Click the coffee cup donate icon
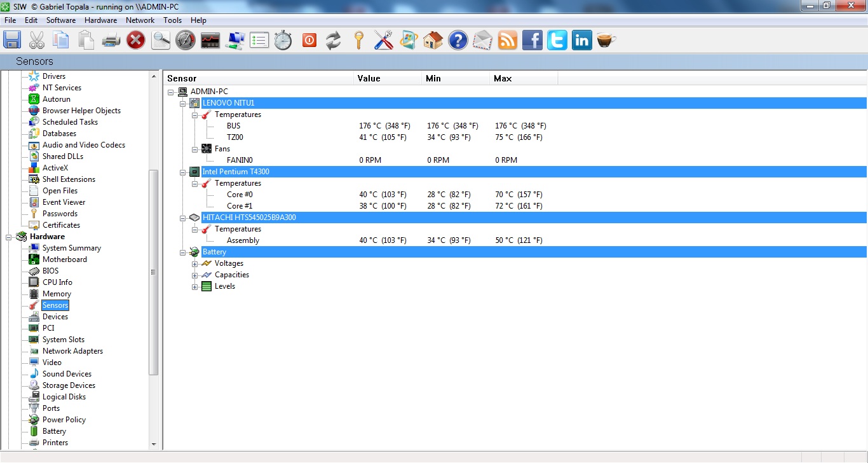This screenshot has width=868, height=463. [x=606, y=40]
